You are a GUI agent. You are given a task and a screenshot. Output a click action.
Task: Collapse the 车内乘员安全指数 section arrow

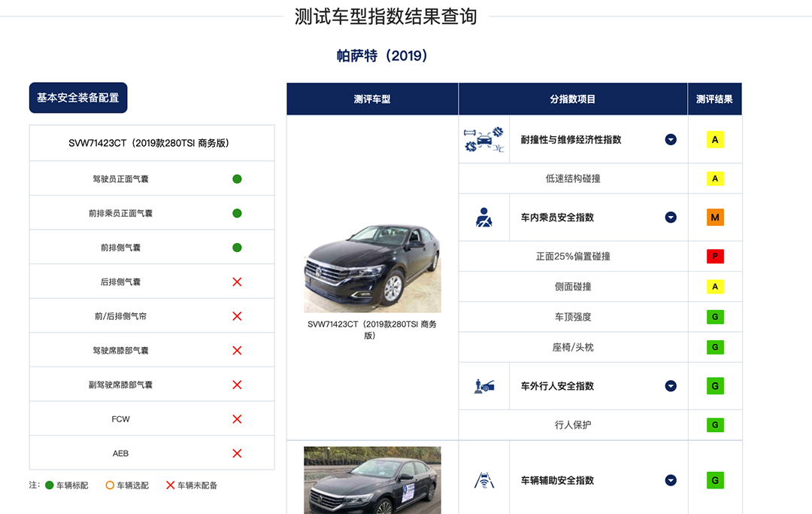tap(671, 217)
